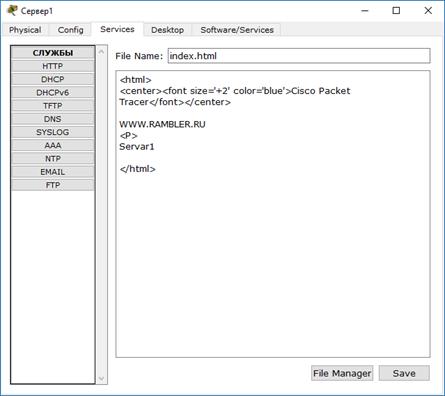The image size is (445, 396).
Task: Switch to the Config tab
Action: [70, 30]
